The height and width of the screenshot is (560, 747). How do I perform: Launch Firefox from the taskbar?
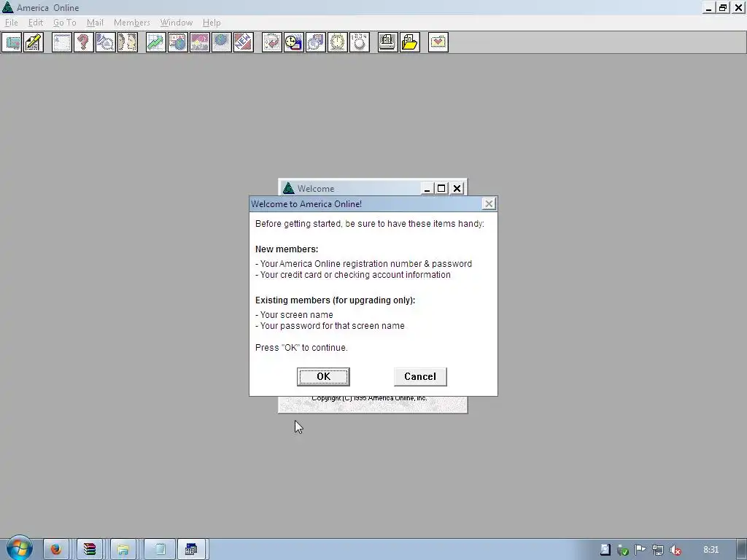(x=56, y=550)
